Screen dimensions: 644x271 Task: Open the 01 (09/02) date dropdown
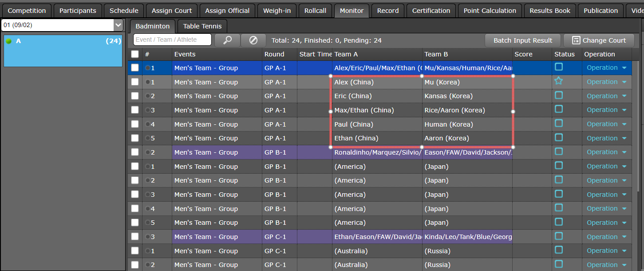[x=118, y=25]
